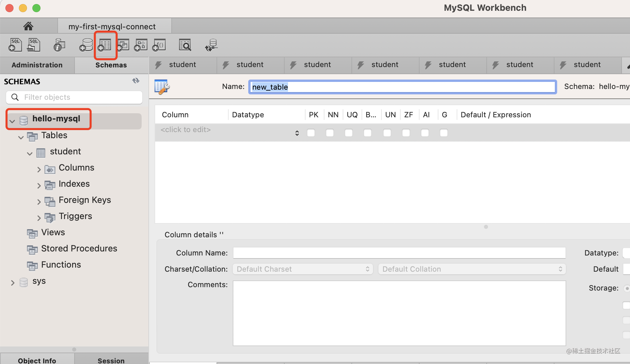Viewport: 630px width, 364px height.
Task: Go to the Workbench home screen
Action: point(28,26)
